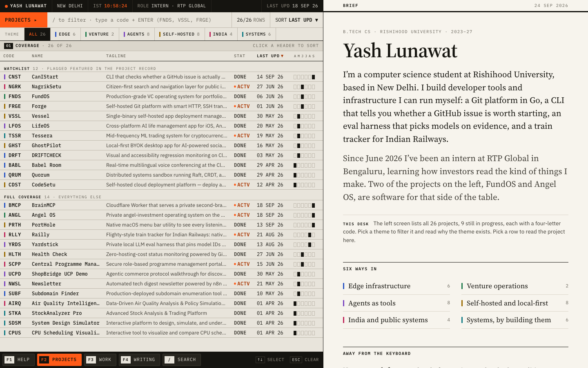Select the VSSL Vessel project row
588x368 pixels.
tap(161, 116)
